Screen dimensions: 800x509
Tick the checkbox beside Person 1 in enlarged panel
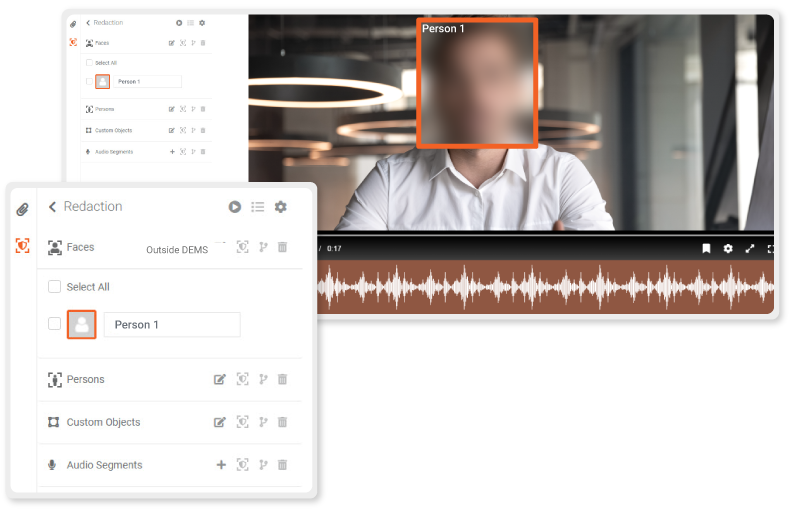pyautogui.click(x=55, y=324)
